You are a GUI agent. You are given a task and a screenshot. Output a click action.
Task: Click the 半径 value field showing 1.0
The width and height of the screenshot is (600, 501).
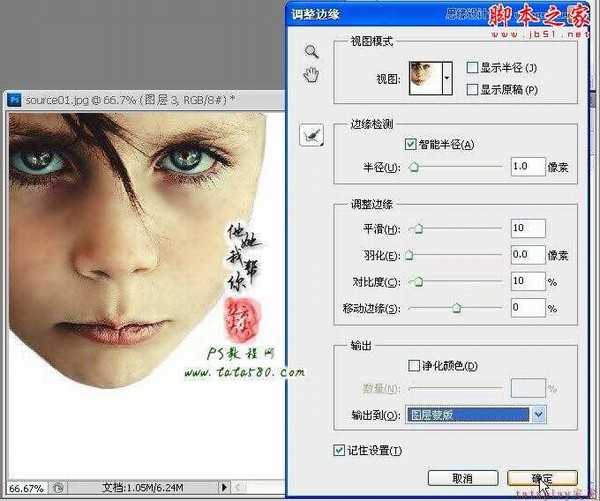pos(528,166)
